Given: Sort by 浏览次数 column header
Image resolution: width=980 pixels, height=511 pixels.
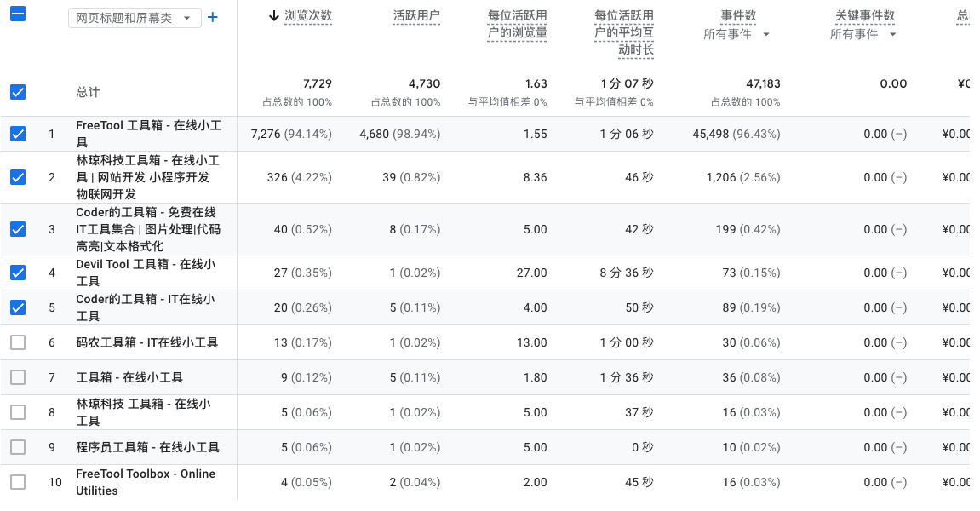Looking at the screenshot, I should [308, 15].
